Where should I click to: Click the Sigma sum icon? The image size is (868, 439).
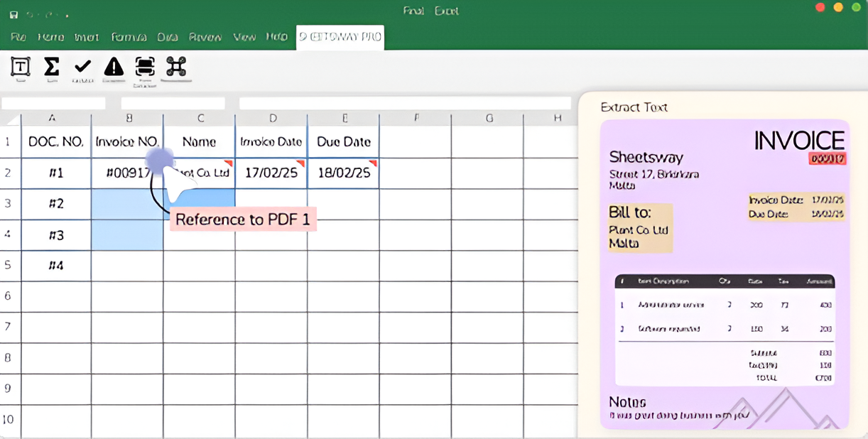tap(52, 67)
